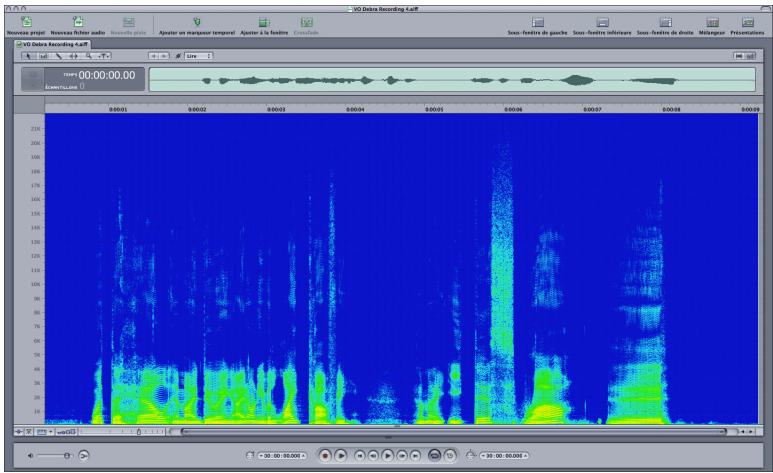This screenshot has width=773, height=473.
Task: Click the 0:00:07 mark on time ruler
Action: pos(592,109)
